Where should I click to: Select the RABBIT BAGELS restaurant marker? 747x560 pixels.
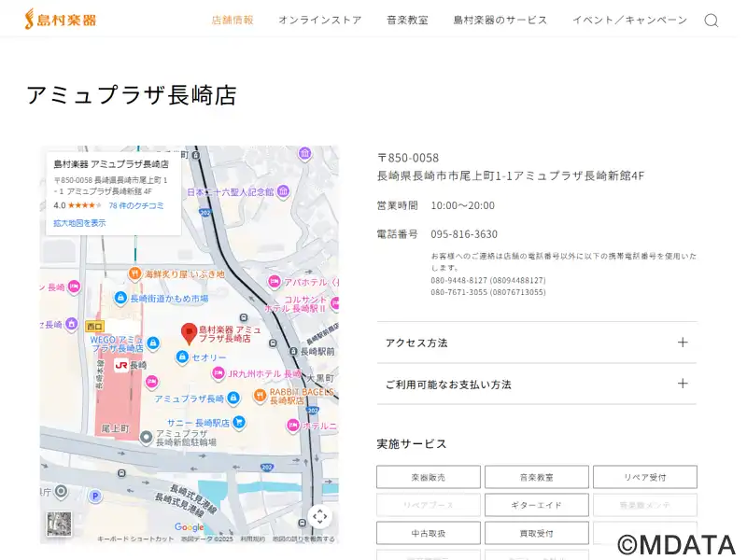[x=260, y=395]
